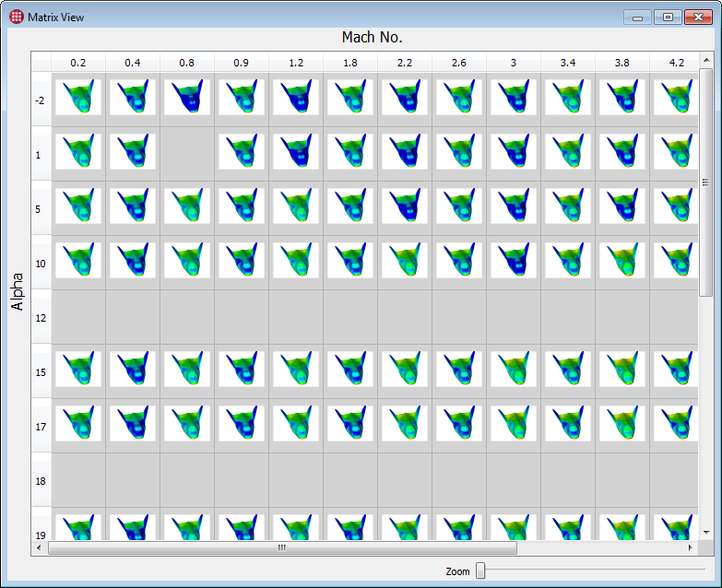Image resolution: width=722 pixels, height=588 pixels.
Task: Select the Alpha 12 row header
Action: pyautogui.click(x=41, y=316)
